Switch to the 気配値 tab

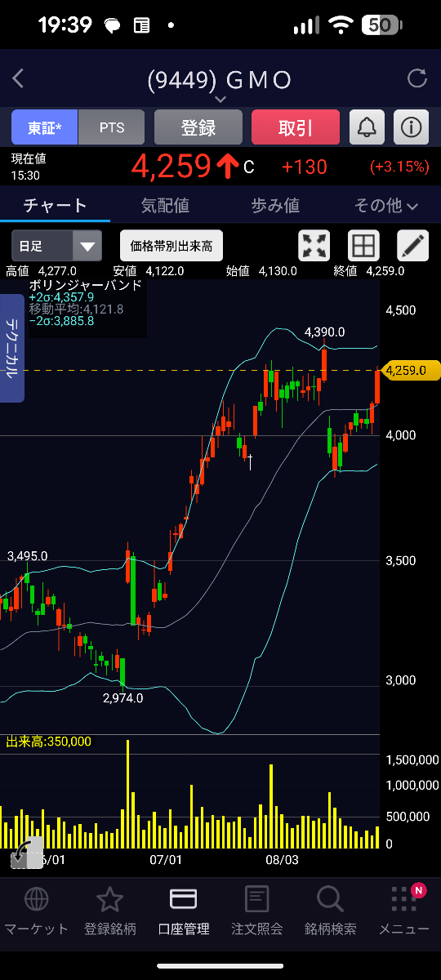(165, 206)
